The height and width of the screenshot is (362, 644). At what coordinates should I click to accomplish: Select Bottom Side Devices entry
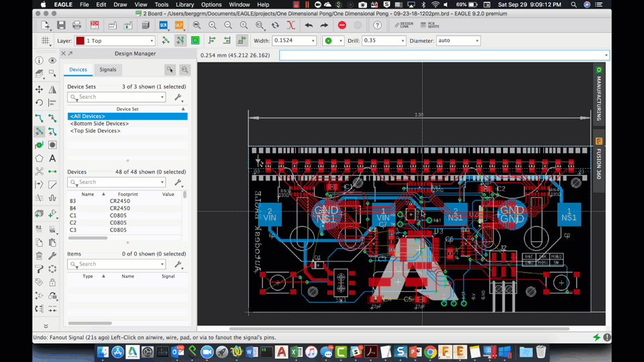click(99, 123)
